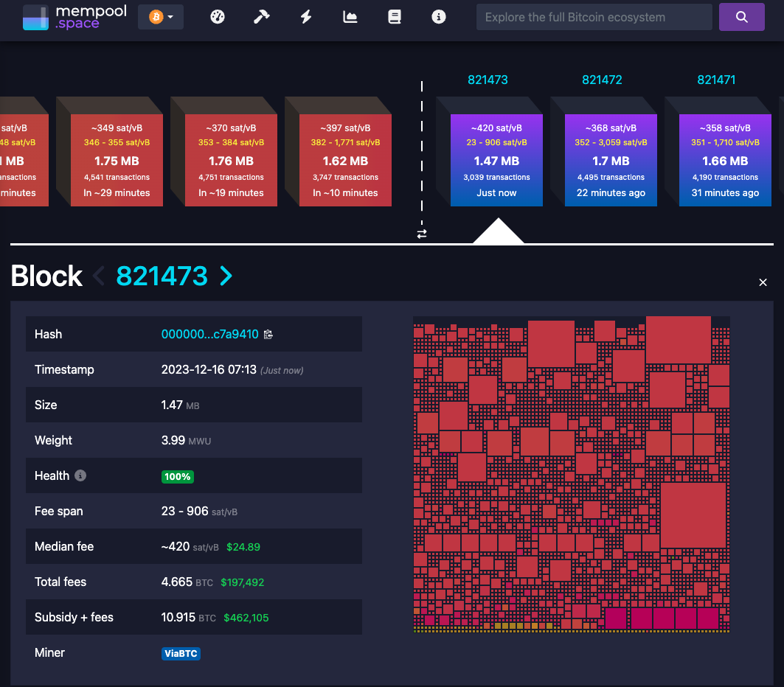Select pending mempool block at ~397 sat/vB
Viewport: 784px width, 687px height.
(345, 161)
